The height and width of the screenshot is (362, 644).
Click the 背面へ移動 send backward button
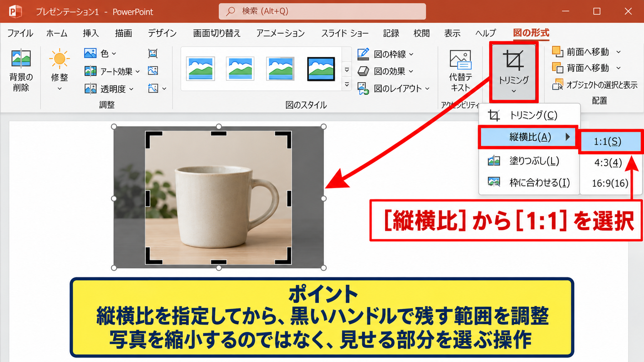(581, 68)
